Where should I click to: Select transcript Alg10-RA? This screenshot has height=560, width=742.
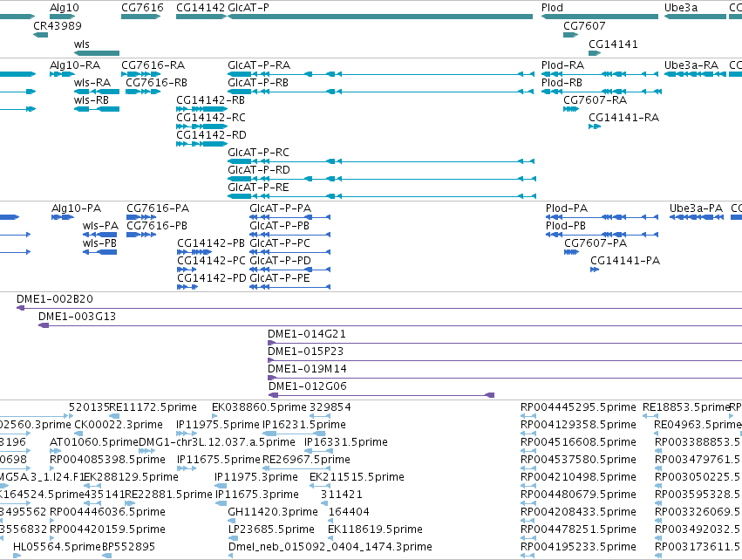[75, 65]
